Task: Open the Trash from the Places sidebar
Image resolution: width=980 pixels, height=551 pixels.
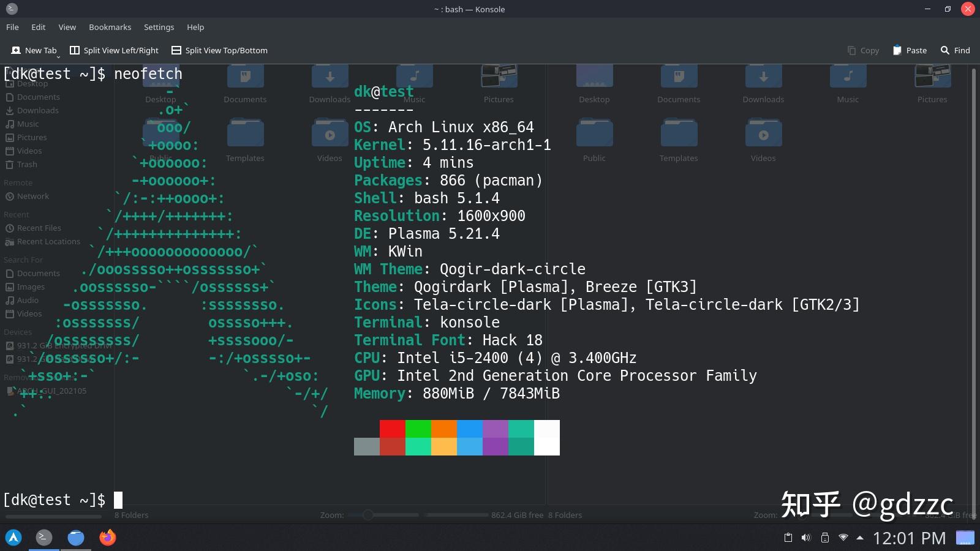Action: tap(26, 164)
